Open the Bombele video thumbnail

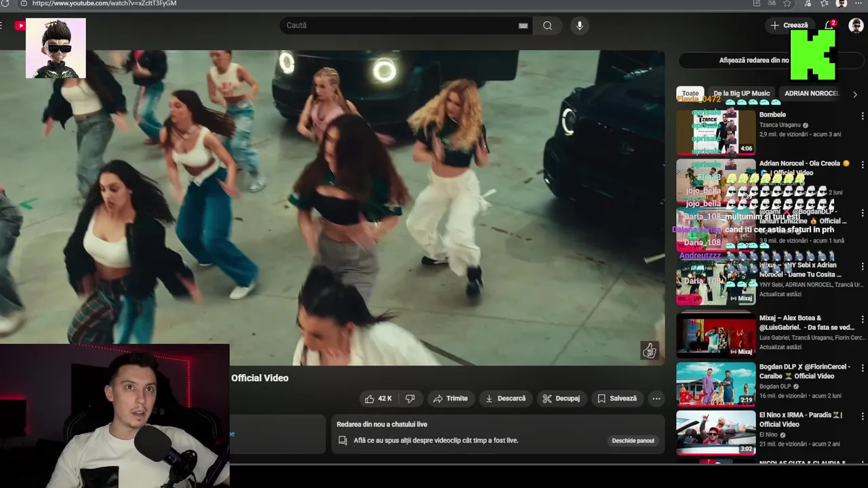pyautogui.click(x=715, y=131)
